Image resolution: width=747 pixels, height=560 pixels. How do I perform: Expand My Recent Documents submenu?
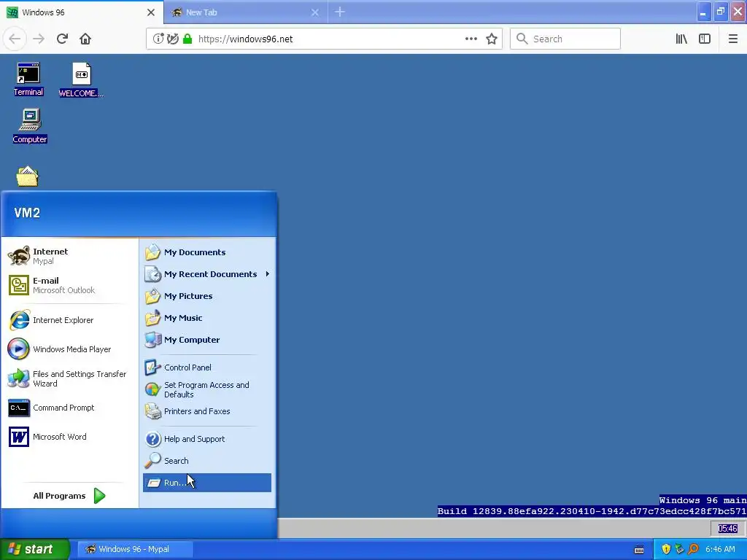tap(207, 274)
